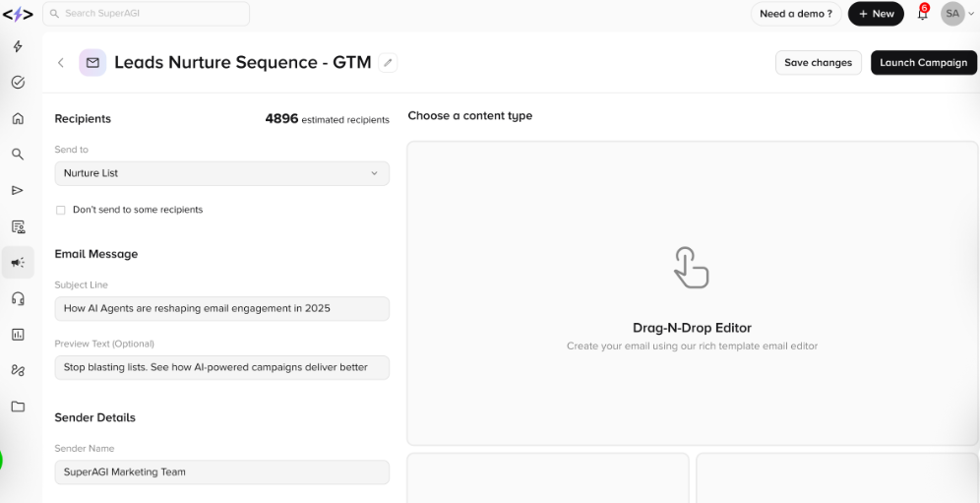Click the Save changes button
The image size is (980, 503).
(x=818, y=63)
